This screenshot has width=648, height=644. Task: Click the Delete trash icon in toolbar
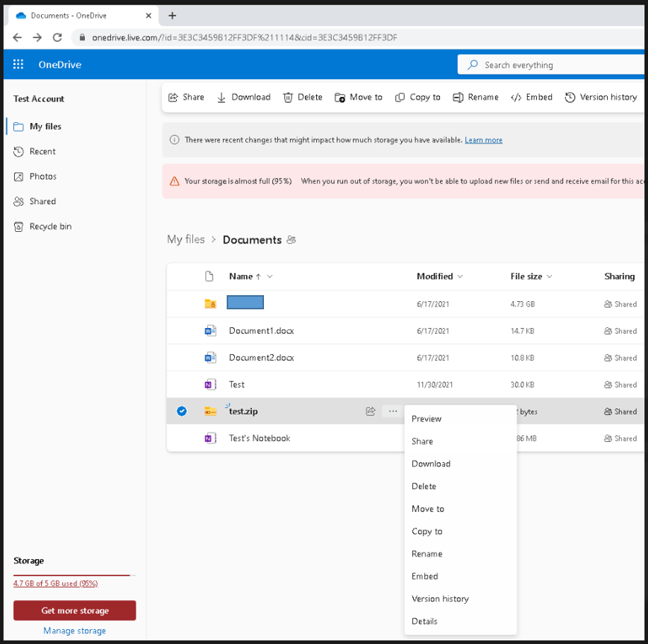[288, 98]
